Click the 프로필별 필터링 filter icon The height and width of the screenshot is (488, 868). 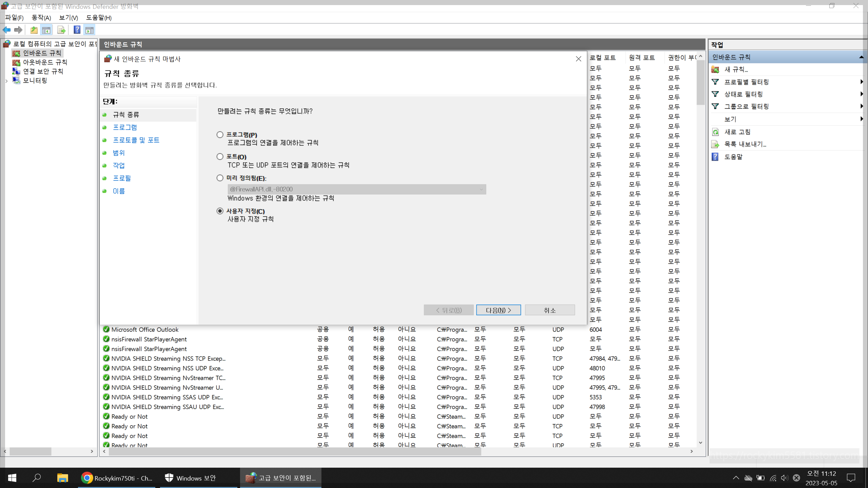pyautogui.click(x=715, y=82)
